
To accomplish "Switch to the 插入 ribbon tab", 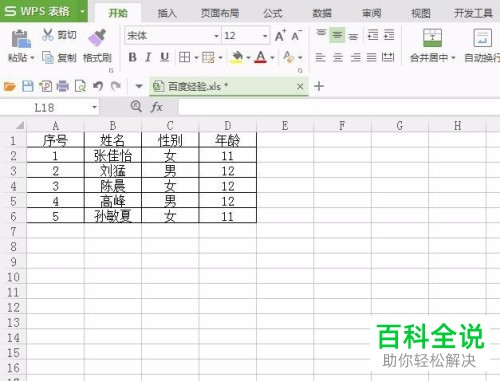I will click(167, 13).
